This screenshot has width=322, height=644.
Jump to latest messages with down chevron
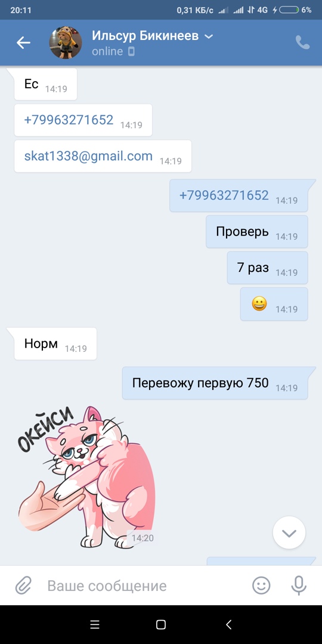tap(289, 532)
